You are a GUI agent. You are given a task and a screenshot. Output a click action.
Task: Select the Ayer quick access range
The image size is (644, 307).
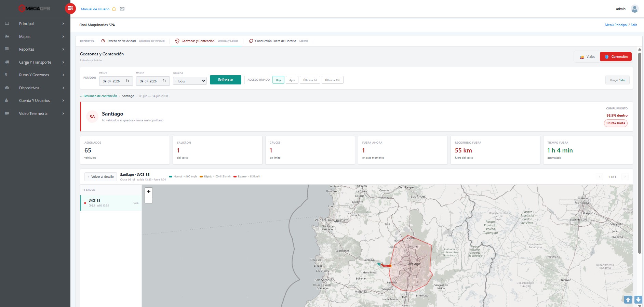pos(292,80)
